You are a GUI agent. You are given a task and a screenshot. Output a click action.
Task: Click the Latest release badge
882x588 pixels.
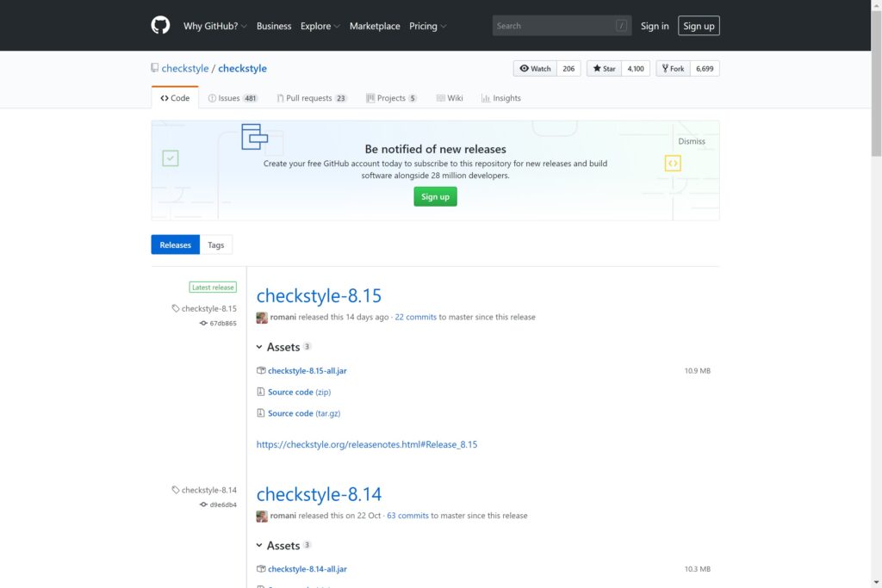point(213,288)
